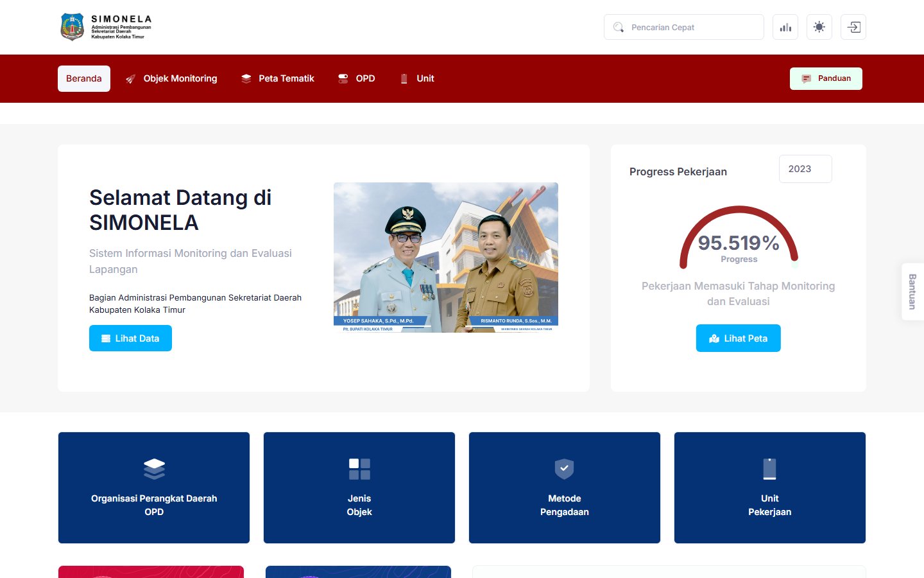Click the toggle icon beside OPD
This screenshot has height=578, width=924.
tap(343, 78)
